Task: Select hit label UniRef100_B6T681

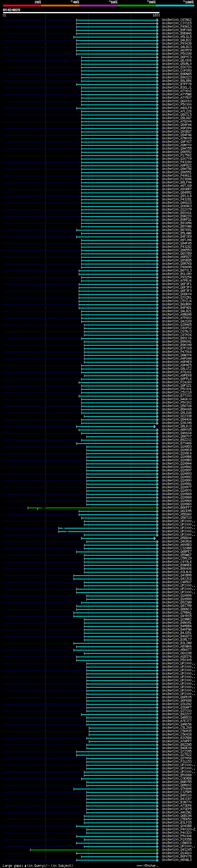Action: pos(177,230)
